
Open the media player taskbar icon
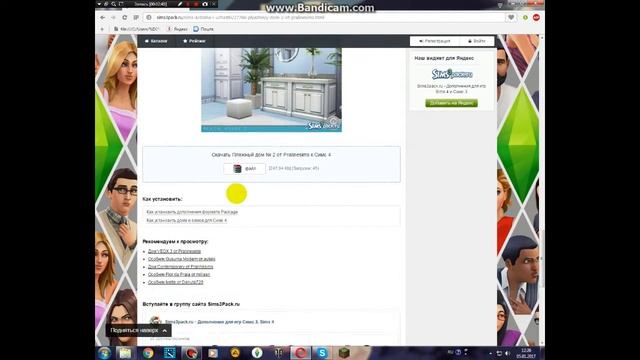[213, 353]
